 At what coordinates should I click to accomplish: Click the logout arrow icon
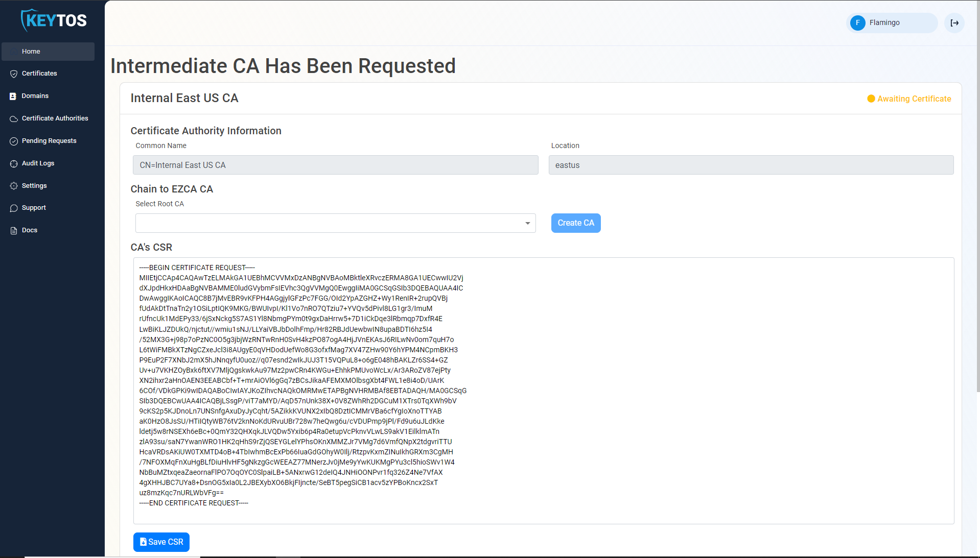[954, 23]
